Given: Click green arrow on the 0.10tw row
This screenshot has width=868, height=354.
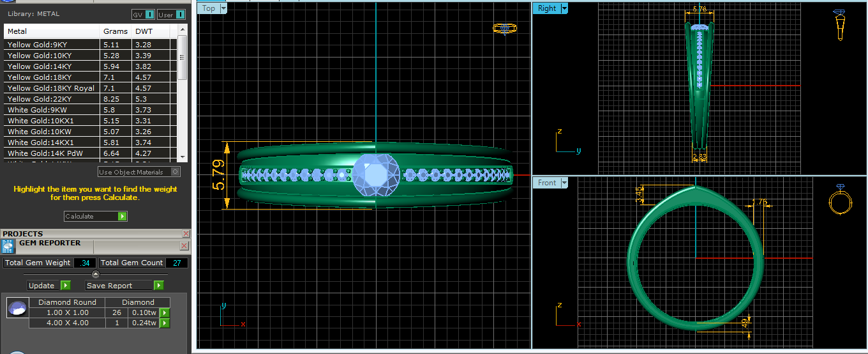Looking at the screenshot, I should 165,312.
